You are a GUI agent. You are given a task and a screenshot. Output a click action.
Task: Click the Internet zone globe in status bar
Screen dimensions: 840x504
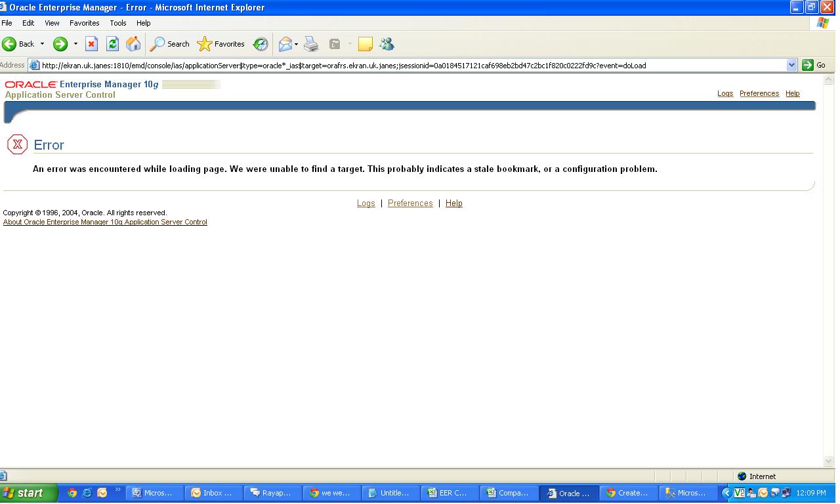pos(742,476)
